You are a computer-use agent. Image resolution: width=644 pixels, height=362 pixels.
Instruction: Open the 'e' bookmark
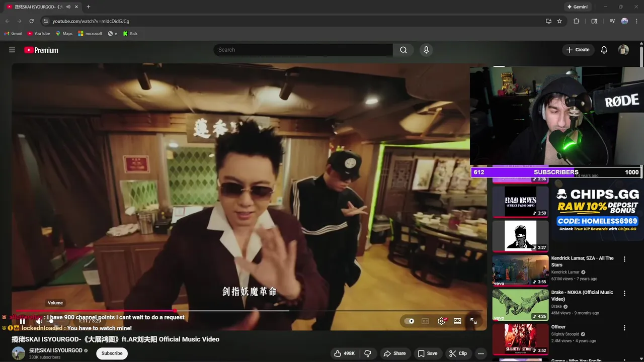click(x=113, y=34)
